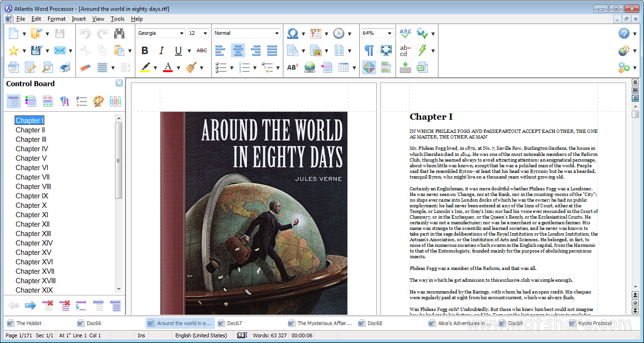Open the Format menu
Viewport: 644px width, 343px height.
click(x=57, y=19)
